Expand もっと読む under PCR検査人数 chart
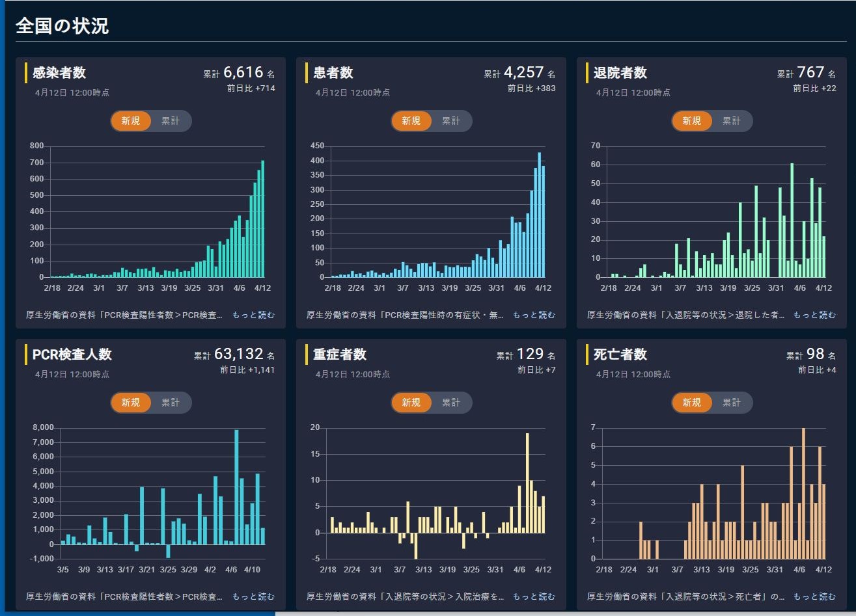The image size is (856, 616). [x=253, y=596]
